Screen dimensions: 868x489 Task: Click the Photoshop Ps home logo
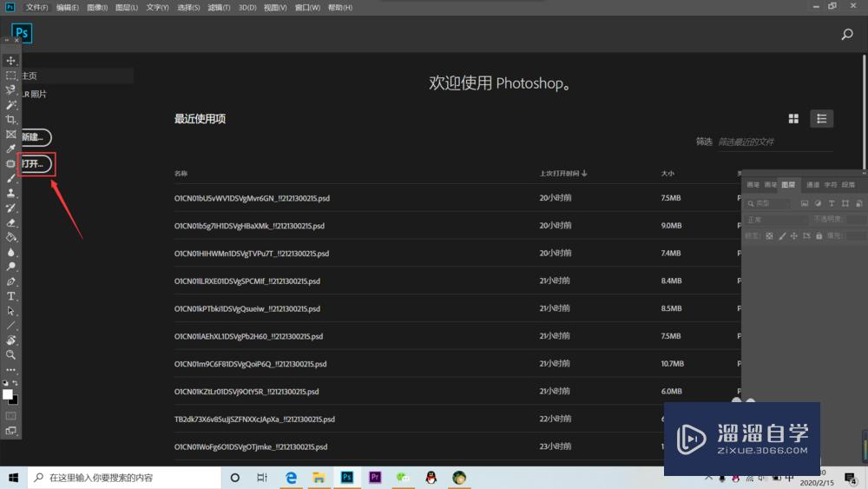point(22,33)
